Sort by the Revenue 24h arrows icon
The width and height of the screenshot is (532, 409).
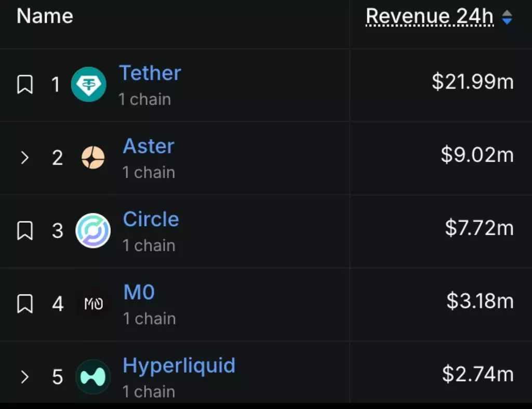(x=507, y=17)
